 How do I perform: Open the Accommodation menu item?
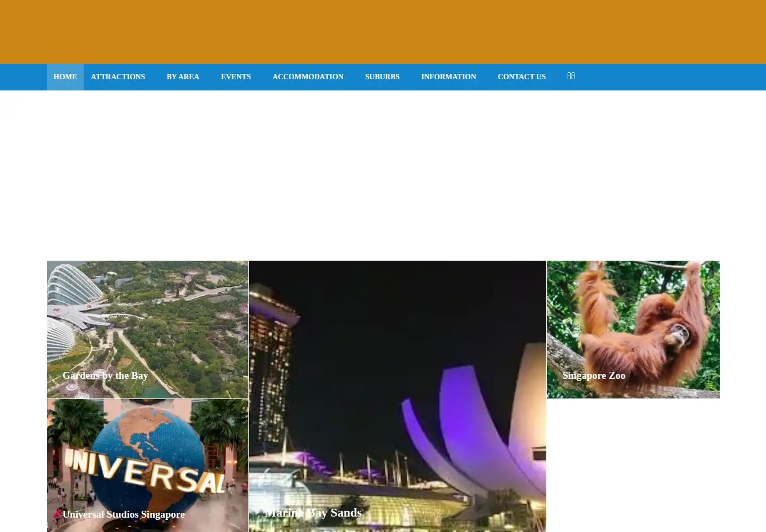308,77
